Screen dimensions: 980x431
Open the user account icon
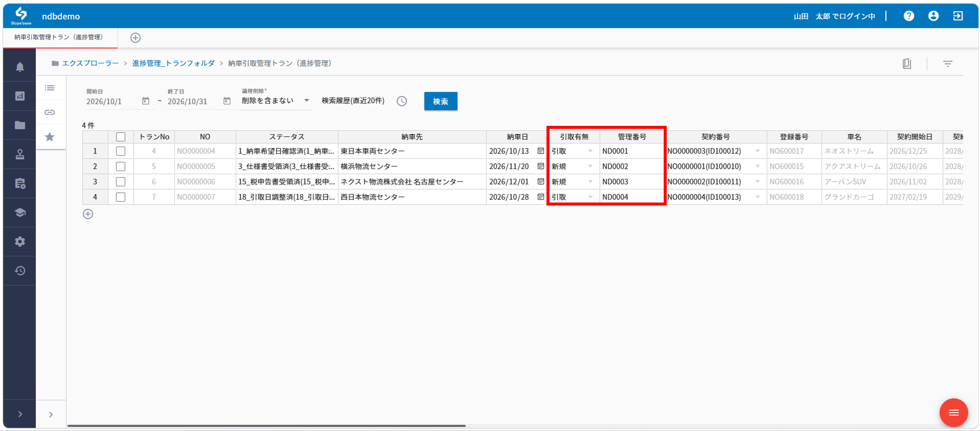tap(933, 16)
